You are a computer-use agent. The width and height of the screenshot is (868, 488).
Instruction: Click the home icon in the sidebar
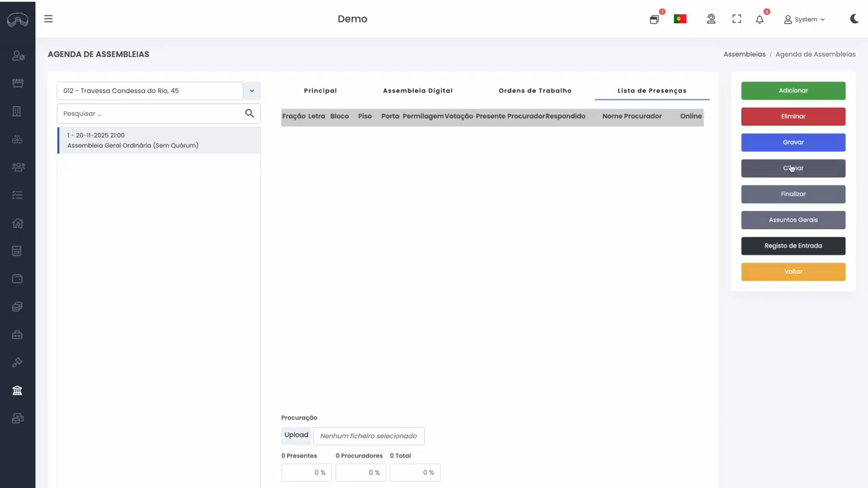(18, 223)
